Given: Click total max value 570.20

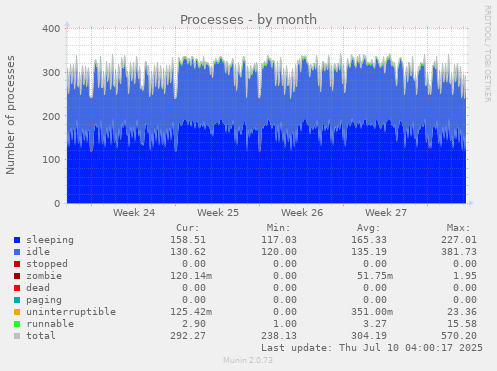Looking at the screenshot, I should (459, 336).
